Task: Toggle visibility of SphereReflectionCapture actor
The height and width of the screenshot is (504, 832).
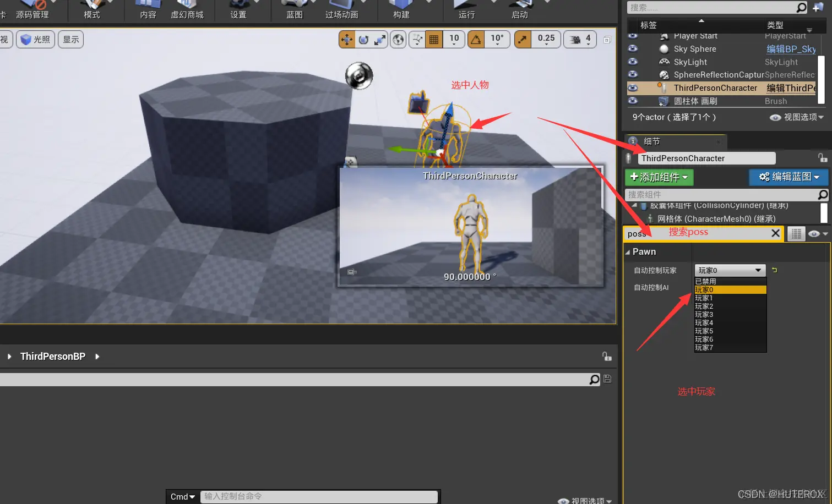Action: pyautogui.click(x=633, y=74)
